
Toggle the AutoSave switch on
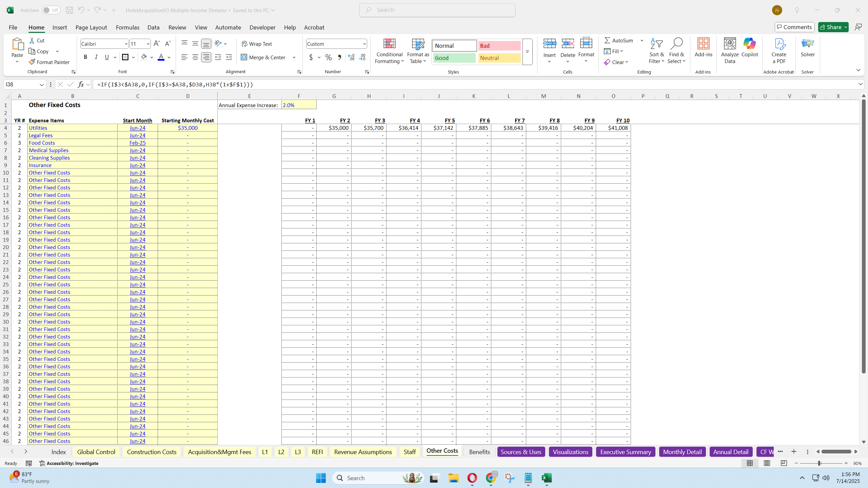click(x=51, y=10)
